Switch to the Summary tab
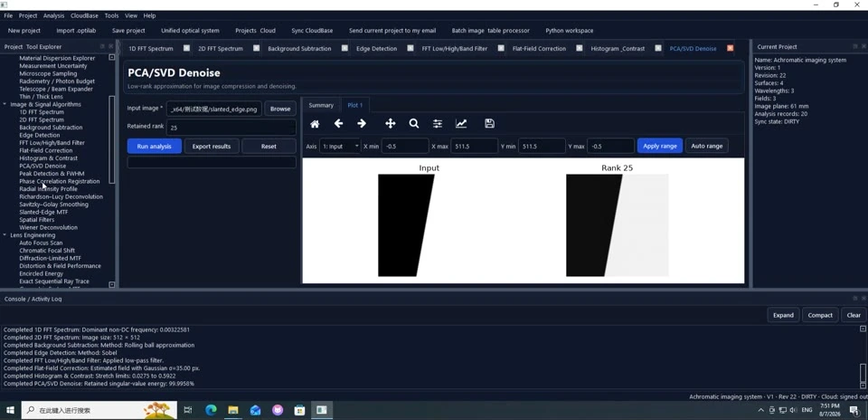The image size is (868, 420). pyautogui.click(x=321, y=105)
